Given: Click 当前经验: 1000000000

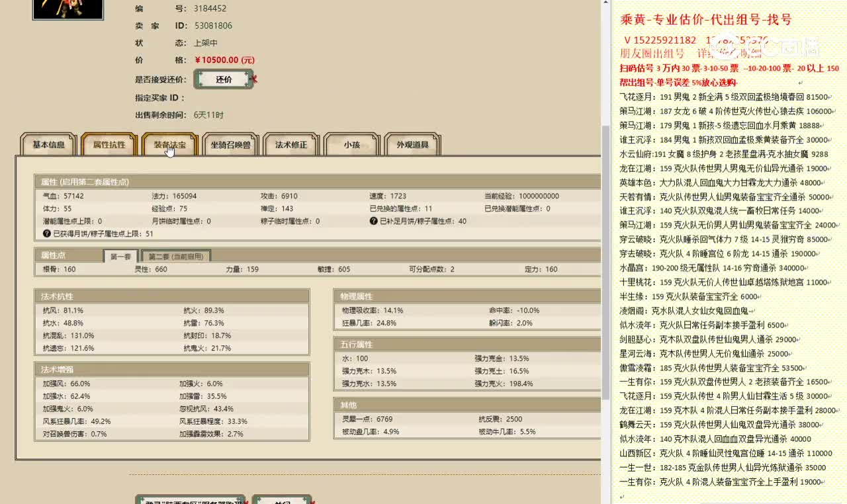Looking at the screenshot, I should coord(521,196).
